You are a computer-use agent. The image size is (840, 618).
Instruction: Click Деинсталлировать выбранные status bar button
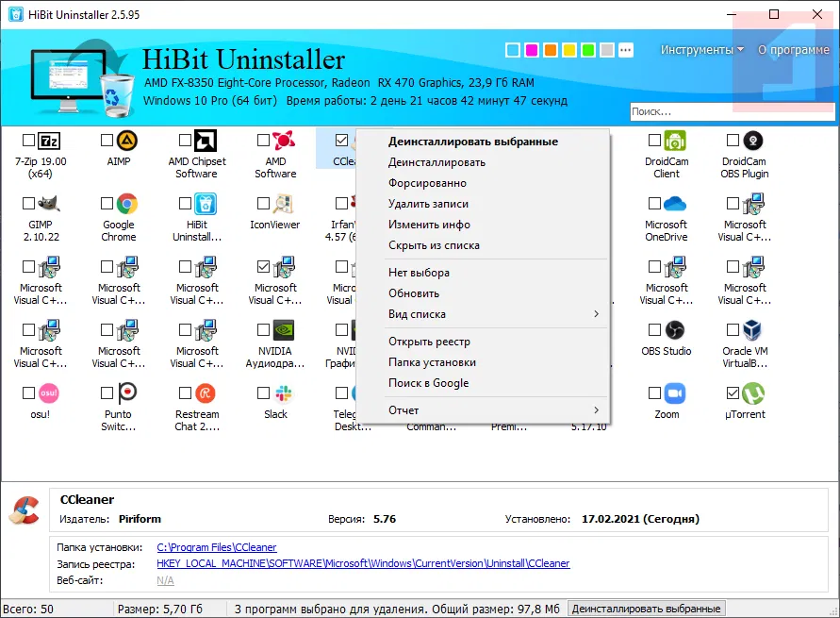(x=646, y=609)
